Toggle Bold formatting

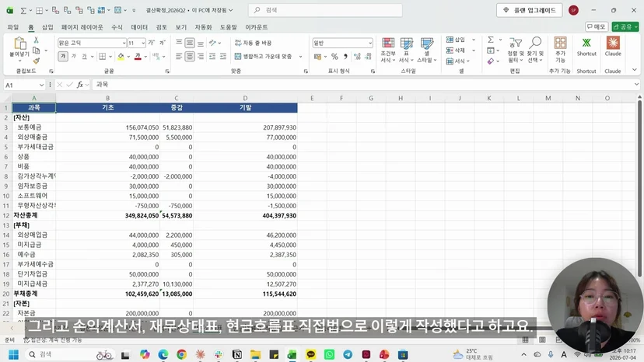[63, 56]
